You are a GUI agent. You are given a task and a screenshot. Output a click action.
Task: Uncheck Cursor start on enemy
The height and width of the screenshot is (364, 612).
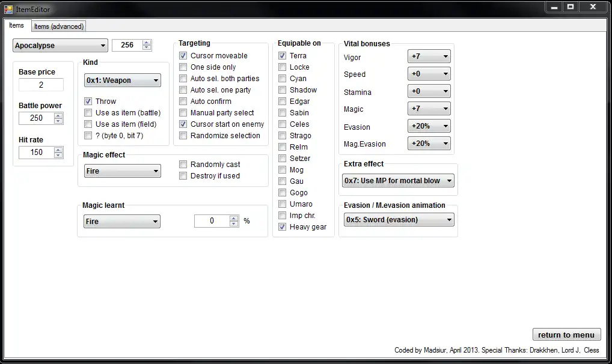point(183,124)
